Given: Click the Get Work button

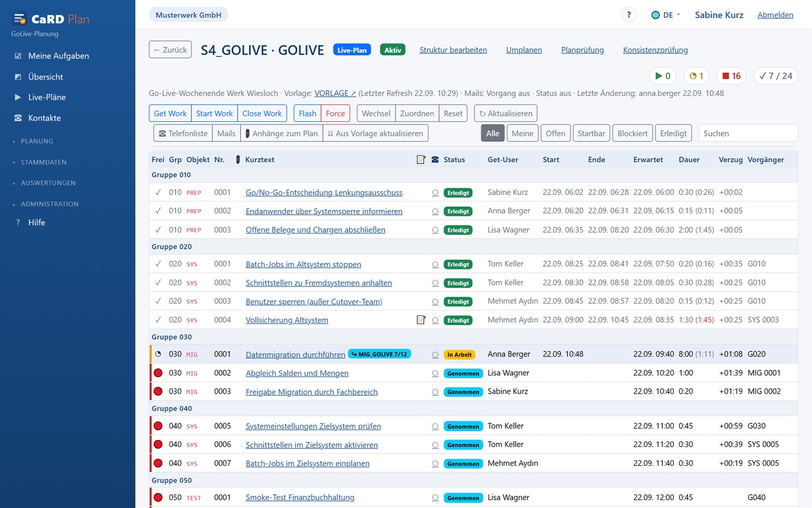Looking at the screenshot, I should click(x=170, y=113).
